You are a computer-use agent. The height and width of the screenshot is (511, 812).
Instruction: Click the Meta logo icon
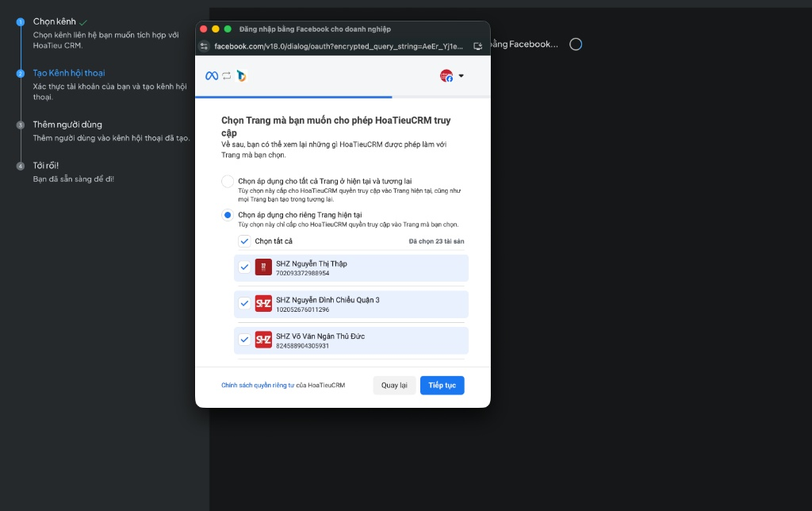[212, 75]
